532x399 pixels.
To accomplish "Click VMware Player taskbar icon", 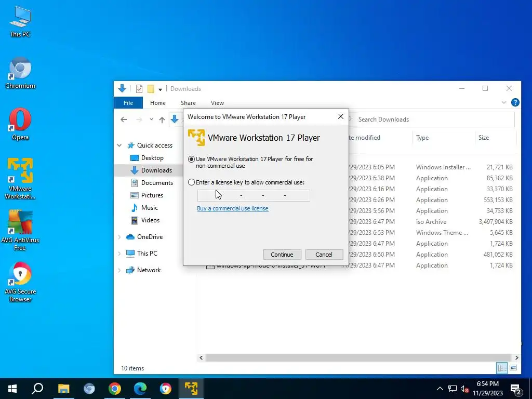I will pyautogui.click(x=191, y=389).
